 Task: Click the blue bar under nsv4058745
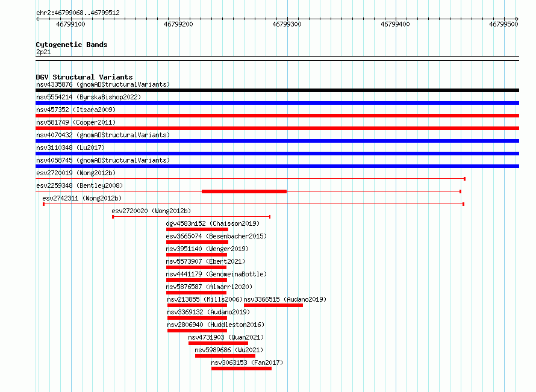pyautogui.click(x=277, y=166)
